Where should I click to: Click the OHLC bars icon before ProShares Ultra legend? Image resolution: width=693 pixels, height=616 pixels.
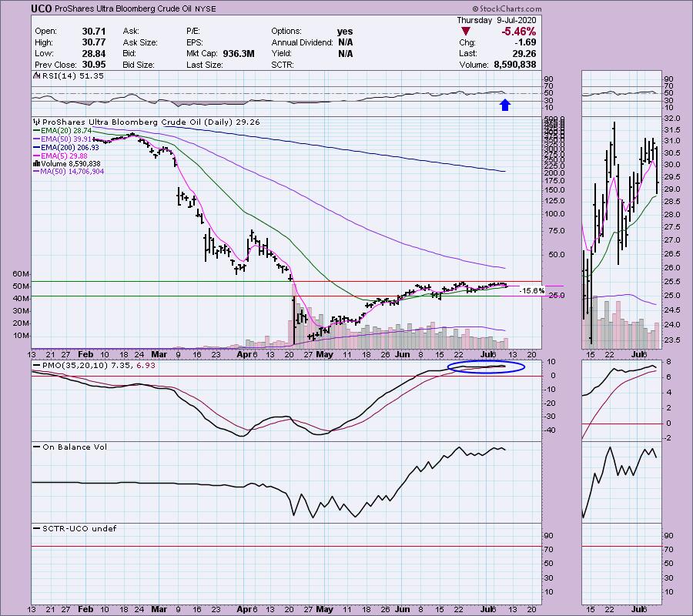click(x=37, y=122)
